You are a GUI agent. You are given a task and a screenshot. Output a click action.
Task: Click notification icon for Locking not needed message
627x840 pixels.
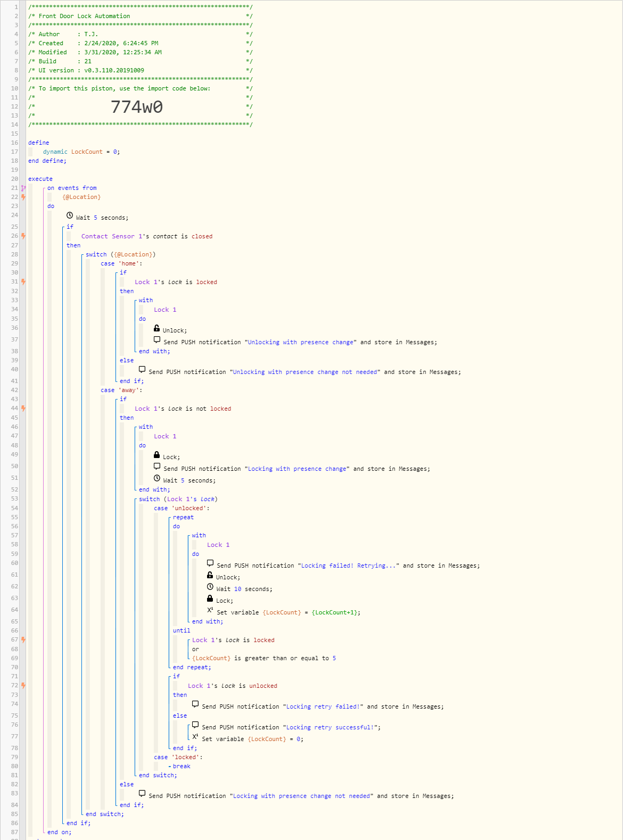click(142, 794)
